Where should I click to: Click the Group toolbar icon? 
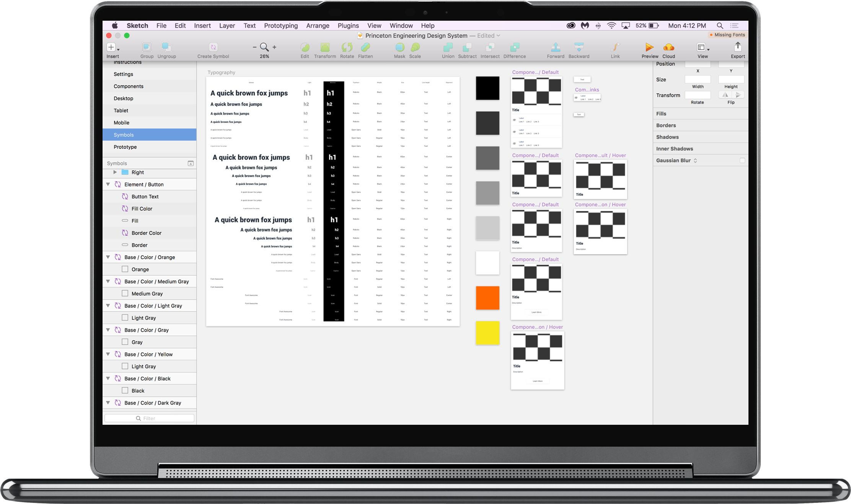click(x=147, y=47)
